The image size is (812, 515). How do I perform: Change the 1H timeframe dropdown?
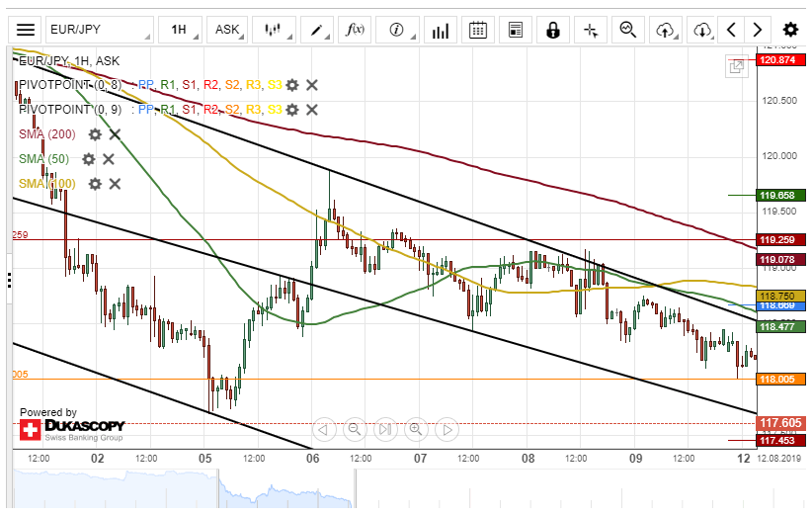pos(180,30)
